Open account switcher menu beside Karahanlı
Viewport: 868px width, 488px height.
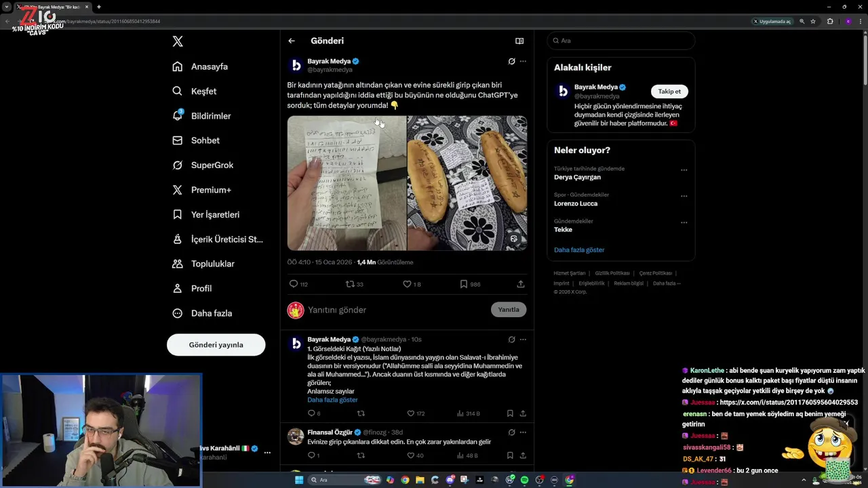(x=267, y=452)
